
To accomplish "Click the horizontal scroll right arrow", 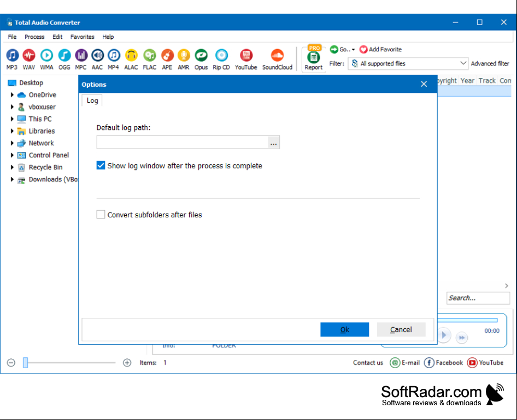I will (x=507, y=286).
